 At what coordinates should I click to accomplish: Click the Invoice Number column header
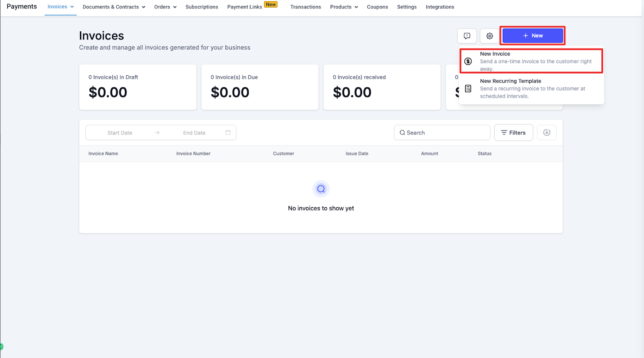(x=193, y=153)
